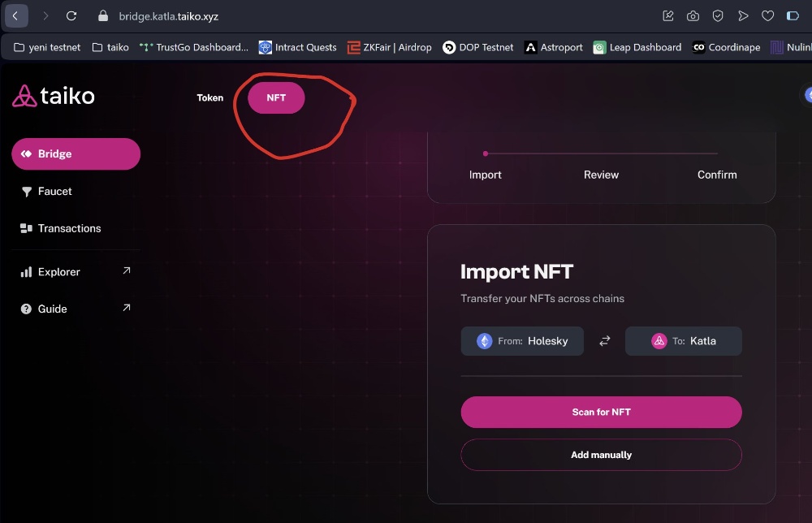Image resolution: width=812 pixels, height=523 pixels.
Task: Open Coordinape bookmark
Action: (x=727, y=47)
